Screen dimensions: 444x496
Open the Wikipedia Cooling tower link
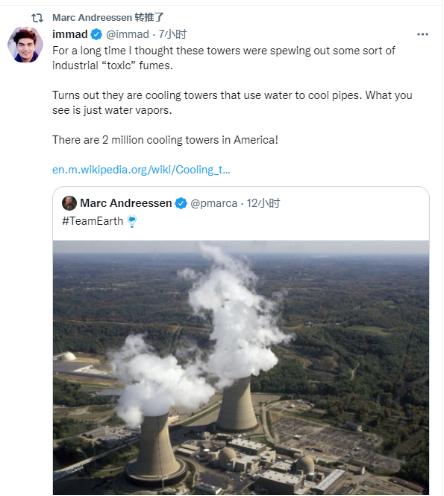coord(141,170)
